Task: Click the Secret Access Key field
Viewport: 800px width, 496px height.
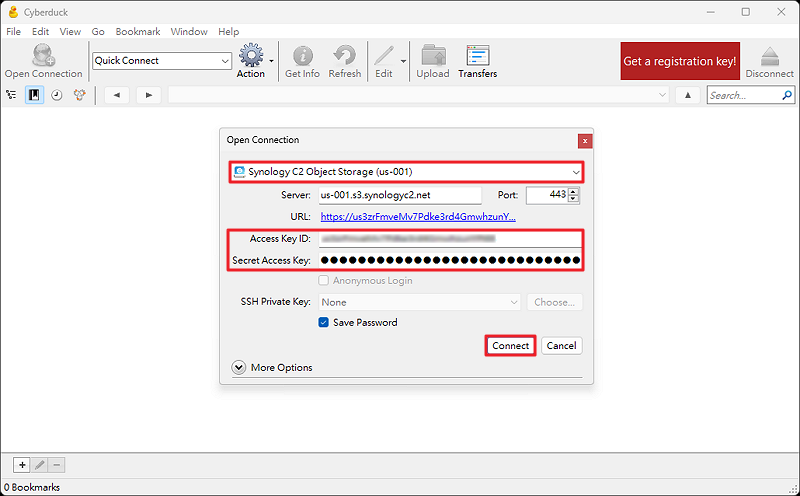Action: (450, 260)
